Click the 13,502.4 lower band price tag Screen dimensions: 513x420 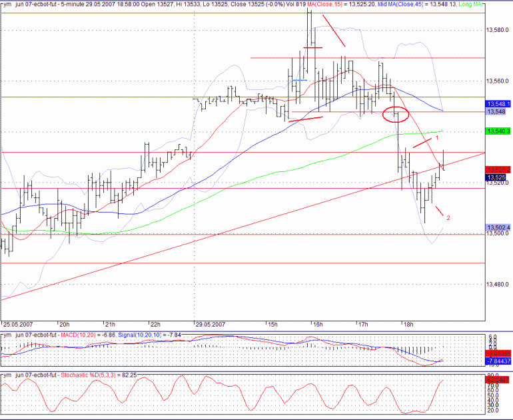pyautogui.click(x=498, y=227)
